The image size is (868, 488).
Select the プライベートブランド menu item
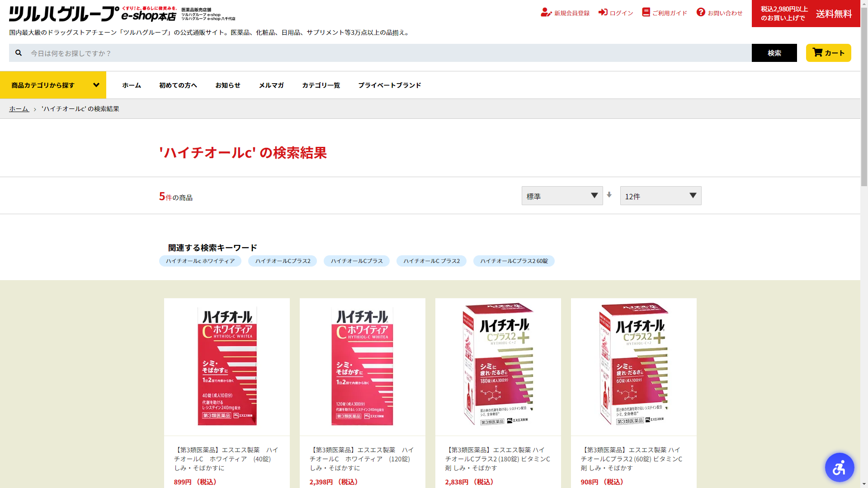coord(389,85)
